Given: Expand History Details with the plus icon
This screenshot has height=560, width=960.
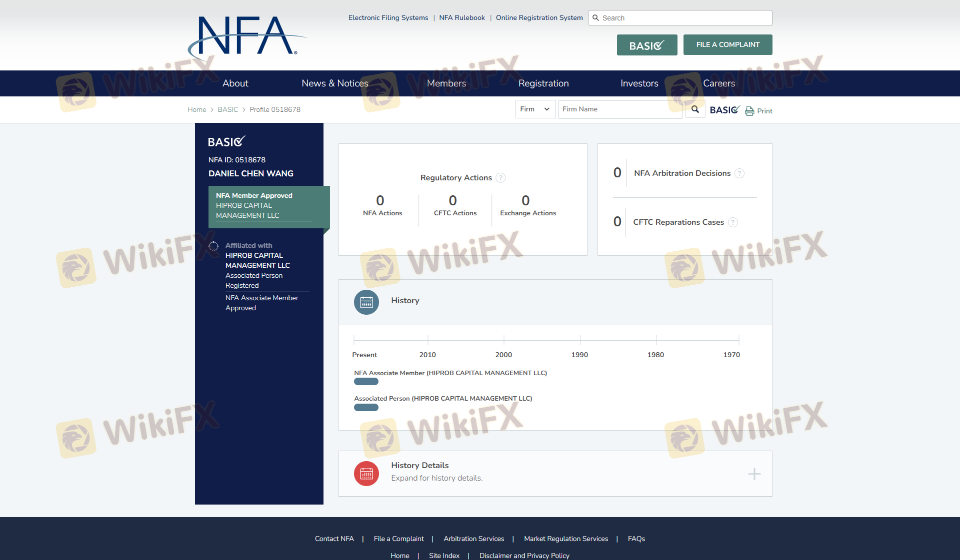Looking at the screenshot, I should 754,474.
